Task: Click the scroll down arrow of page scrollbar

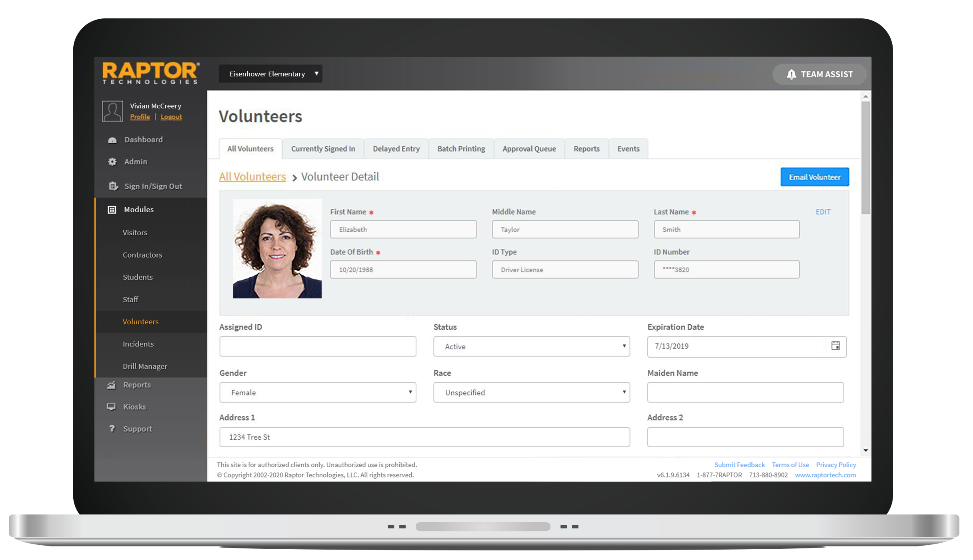Action: click(x=866, y=450)
